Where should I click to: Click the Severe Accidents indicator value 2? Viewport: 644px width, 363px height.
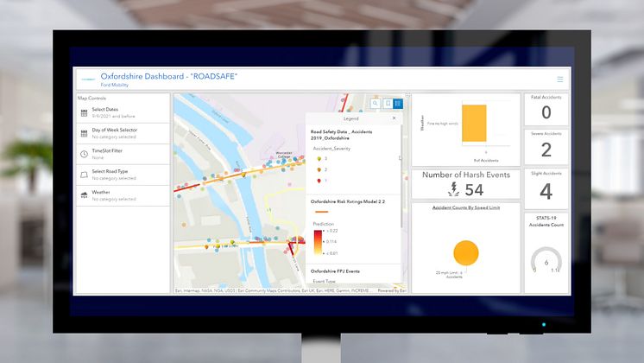[x=546, y=150]
